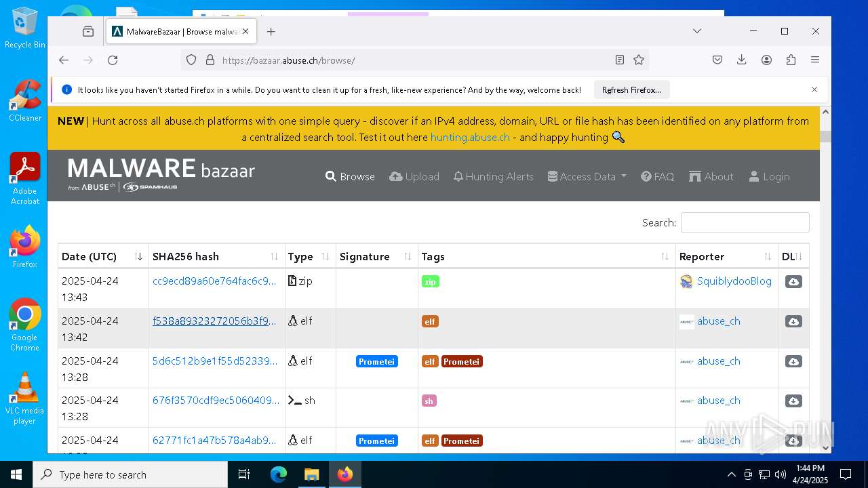Click elf tag in f538a row
The height and width of the screenshot is (488, 868).
click(430, 321)
